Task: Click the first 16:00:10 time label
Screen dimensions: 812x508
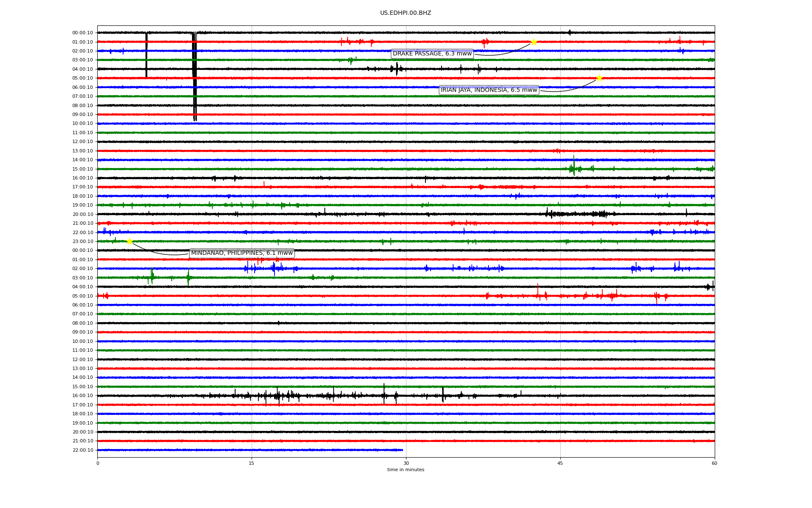Action: pyautogui.click(x=82, y=178)
